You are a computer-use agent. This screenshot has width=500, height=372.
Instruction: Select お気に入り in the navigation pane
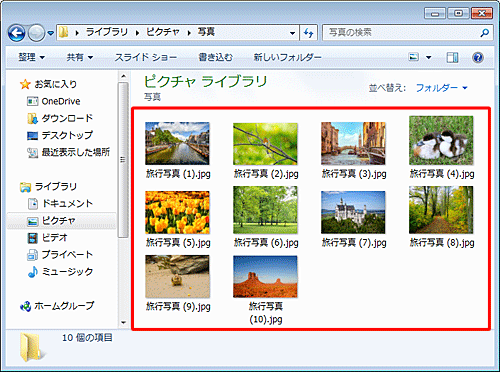55,84
